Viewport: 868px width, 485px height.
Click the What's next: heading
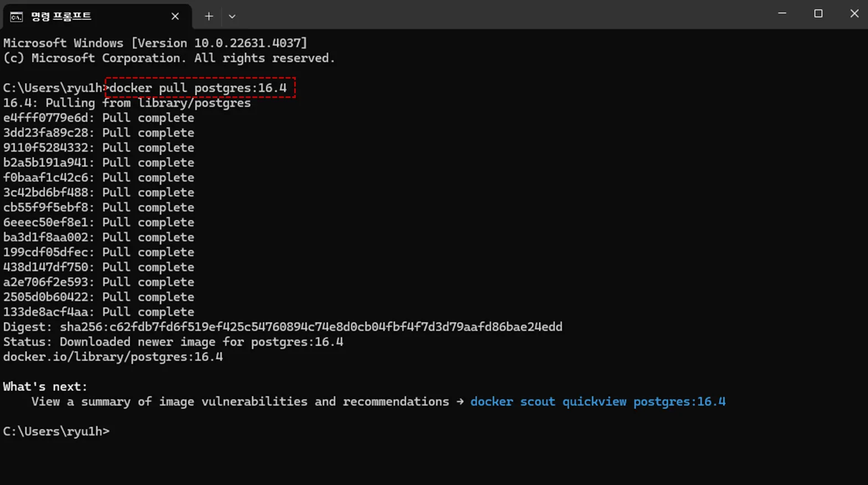(x=45, y=387)
